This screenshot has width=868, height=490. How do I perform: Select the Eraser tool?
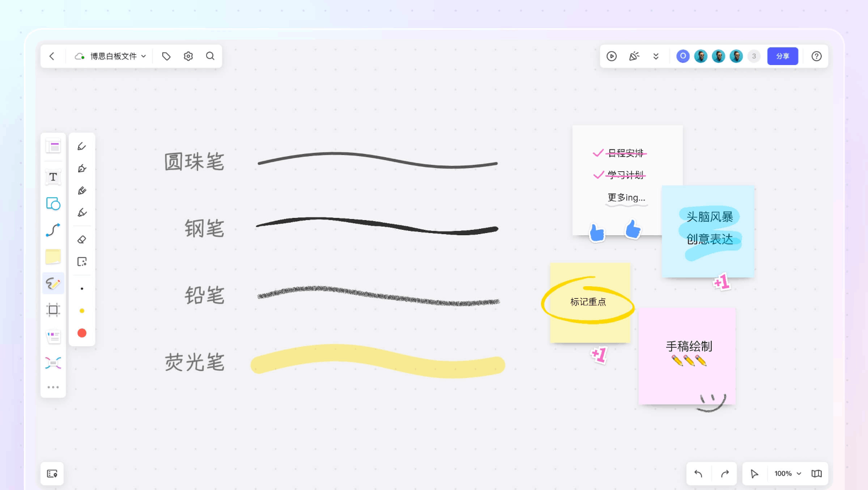point(82,238)
